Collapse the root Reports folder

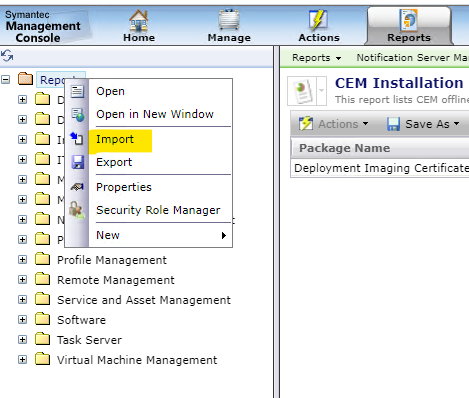click(6, 80)
